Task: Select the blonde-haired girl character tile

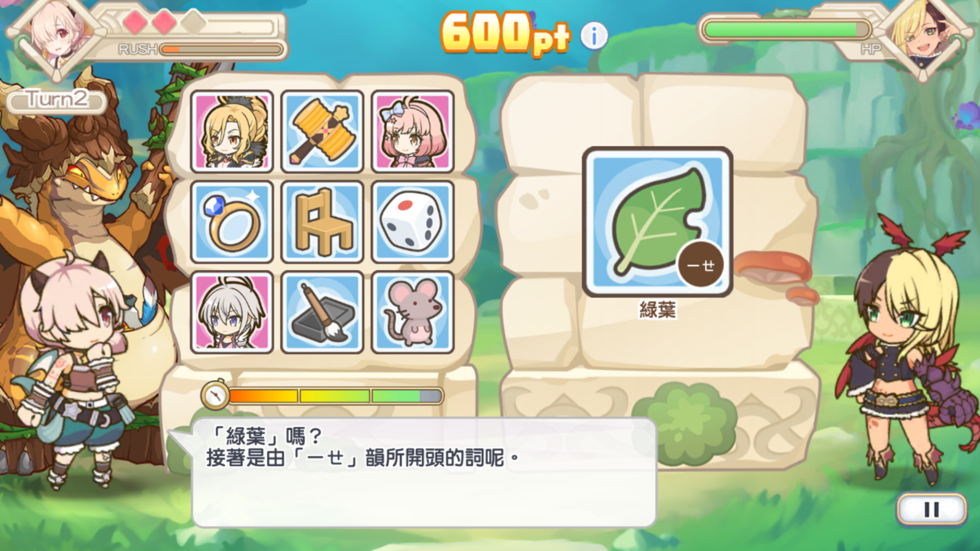Action: tap(232, 131)
